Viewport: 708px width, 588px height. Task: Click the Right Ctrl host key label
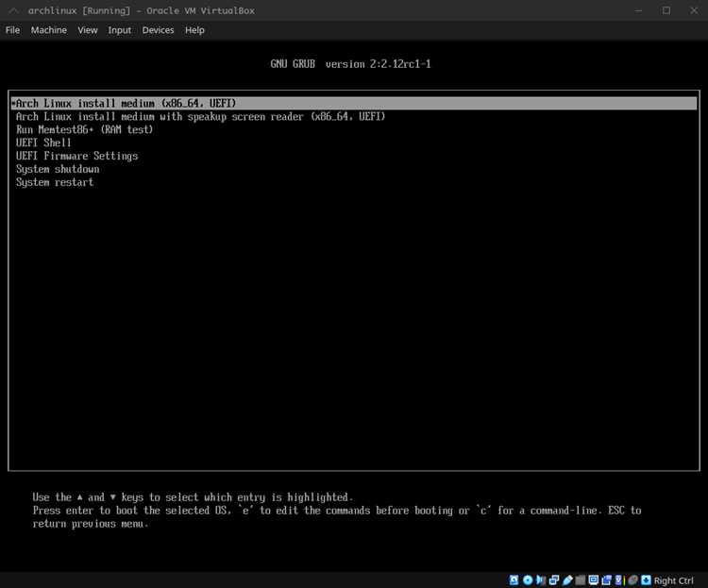point(674,580)
